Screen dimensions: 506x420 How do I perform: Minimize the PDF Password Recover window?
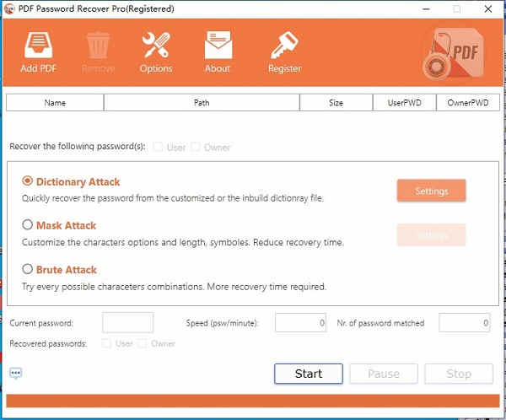(x=426, y=9)
